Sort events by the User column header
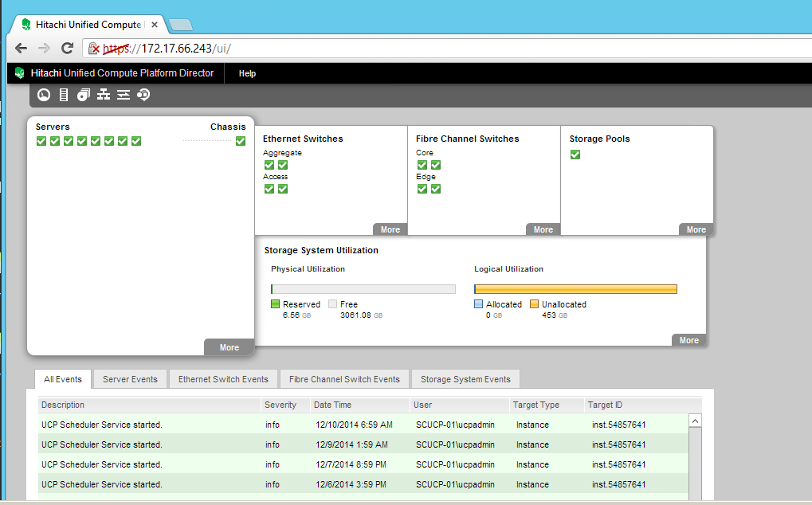The height and width of the screenshot is (505, 812). [459, 405]
